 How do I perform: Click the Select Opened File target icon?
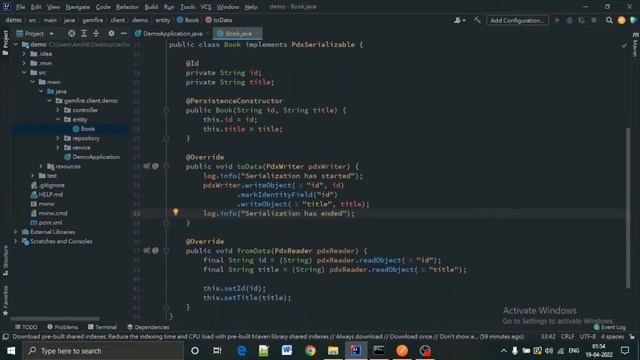71,33
